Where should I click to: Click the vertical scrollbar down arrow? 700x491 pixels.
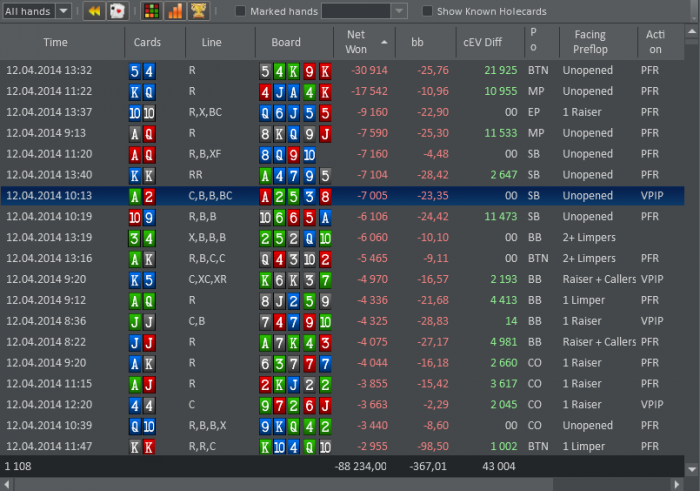tap(692, 469)
